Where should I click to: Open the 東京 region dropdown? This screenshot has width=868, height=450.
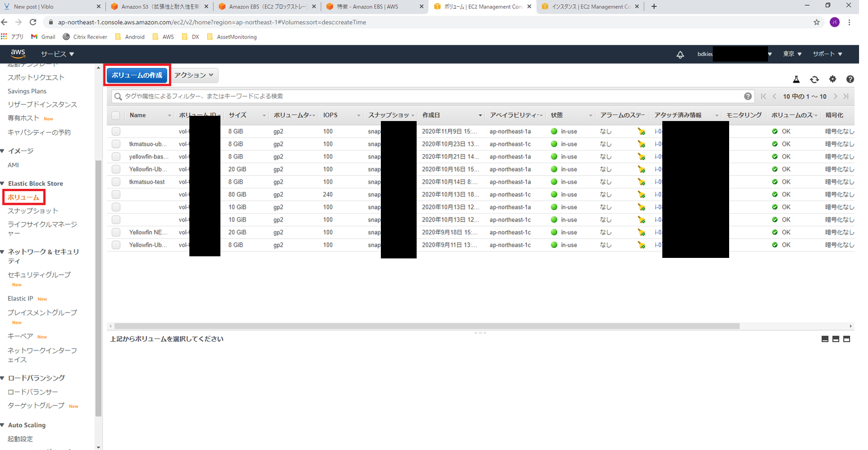[x=792, y=54]
